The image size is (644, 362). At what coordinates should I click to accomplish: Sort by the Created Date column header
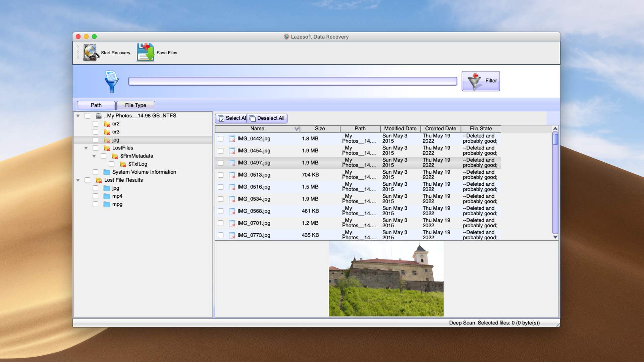pyautogui.click(x=441, y=129)
